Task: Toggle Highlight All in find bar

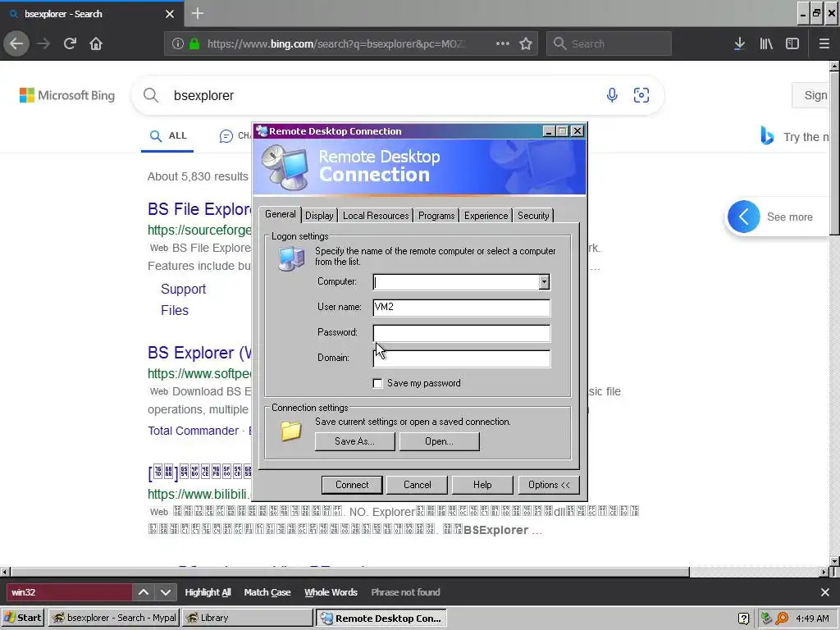Action: pos(208,592)
